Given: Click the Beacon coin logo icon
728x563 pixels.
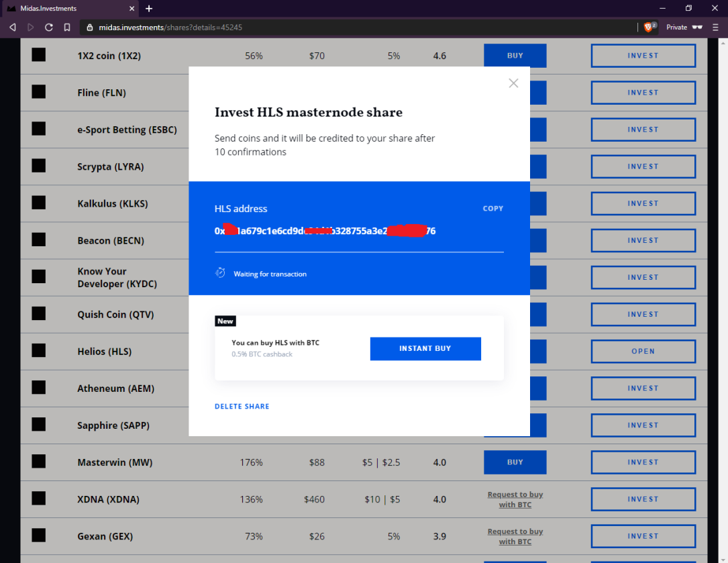Looking at the screenshot, I should 38,240.
